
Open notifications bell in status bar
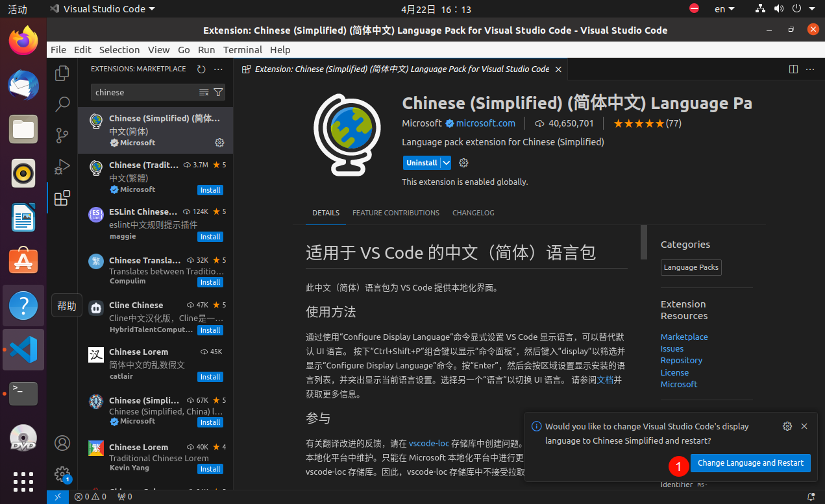pos(811,497)
